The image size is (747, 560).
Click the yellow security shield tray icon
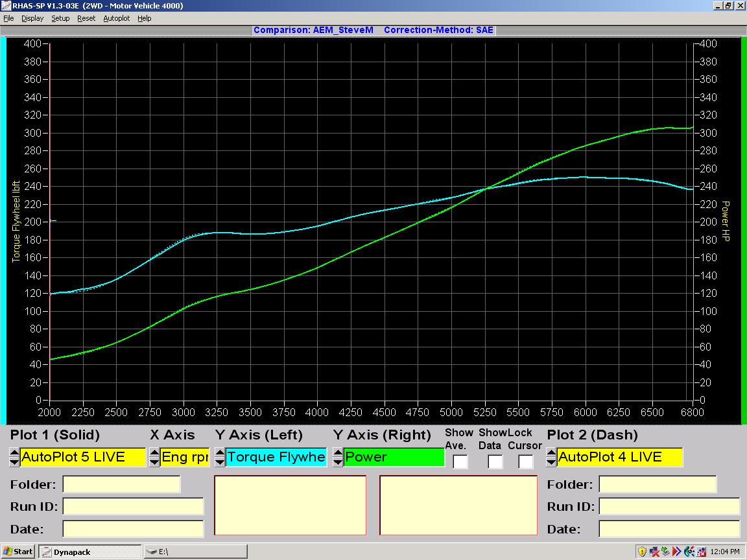coord(642,552)
